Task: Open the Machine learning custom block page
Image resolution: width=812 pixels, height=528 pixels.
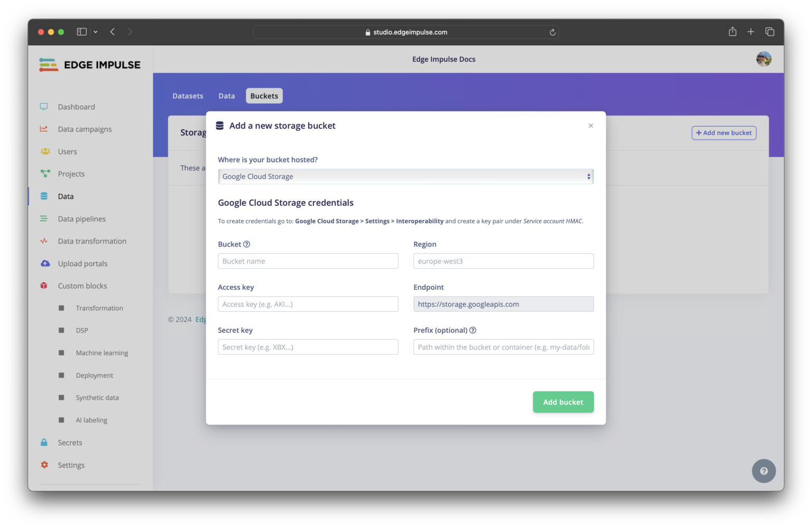Action: coord(102,353)
